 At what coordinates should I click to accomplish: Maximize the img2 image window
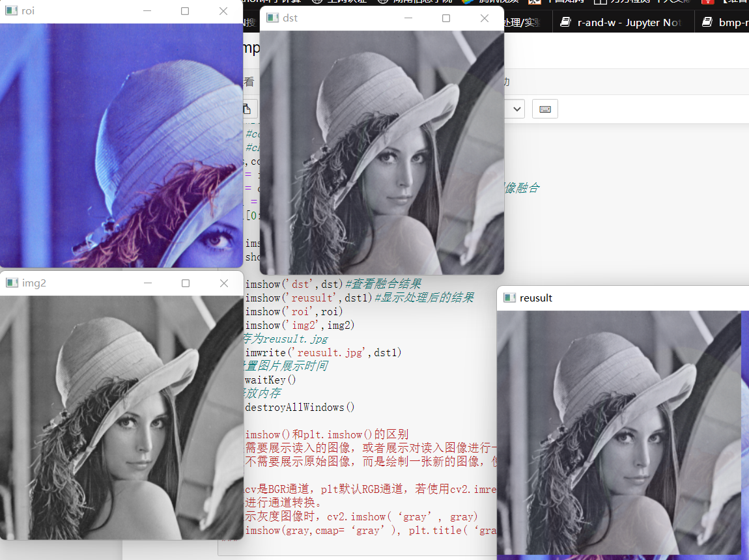point(186,283)
